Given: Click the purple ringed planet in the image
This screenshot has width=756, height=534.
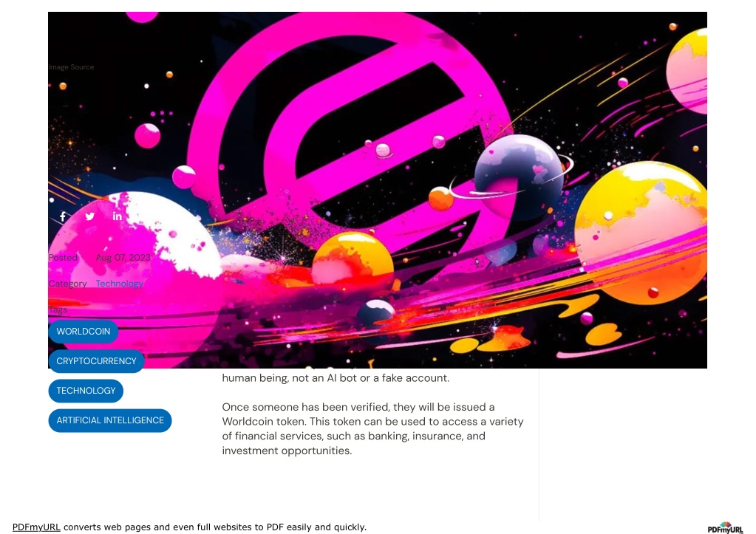Looking at the screenshot, I should click(x=518, y=176).
